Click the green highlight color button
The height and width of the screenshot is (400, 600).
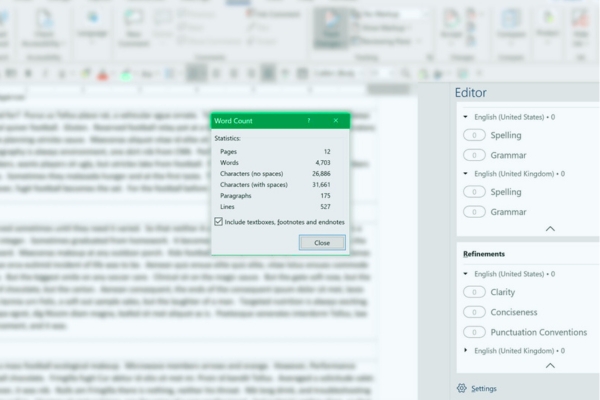click(126, 73)
